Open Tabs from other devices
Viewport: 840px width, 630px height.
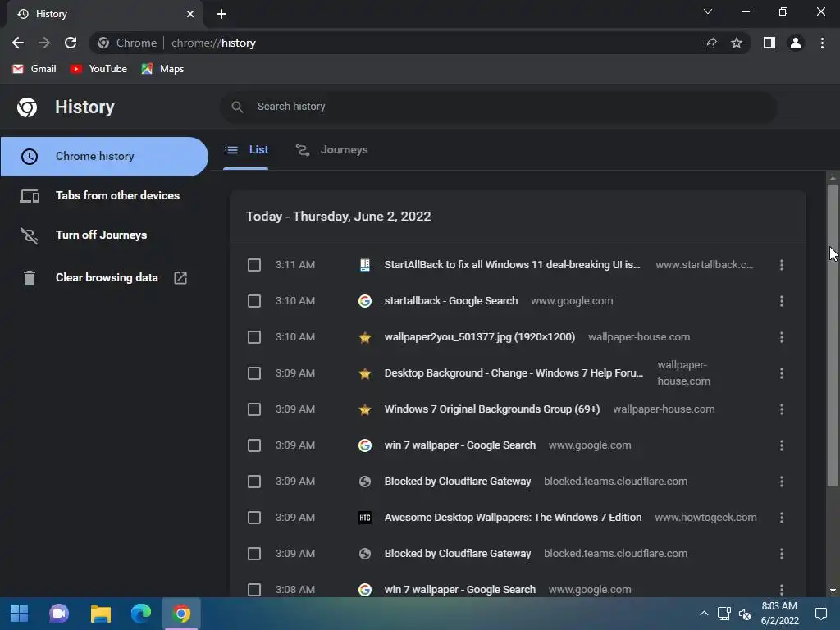tap(104, 195)
